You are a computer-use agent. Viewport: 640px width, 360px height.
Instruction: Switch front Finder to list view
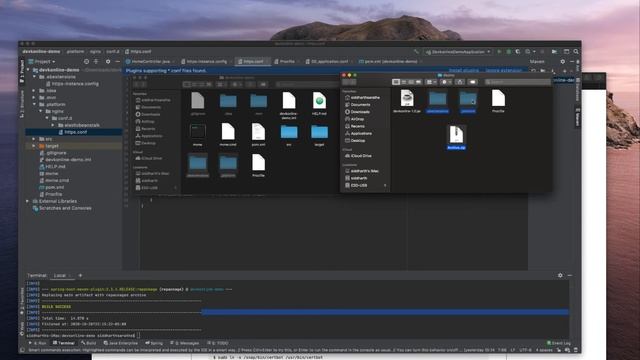(404, 82)
